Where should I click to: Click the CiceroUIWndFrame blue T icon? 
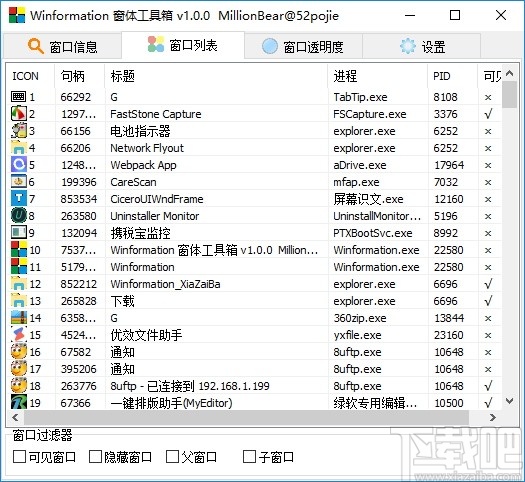[18, 199]
